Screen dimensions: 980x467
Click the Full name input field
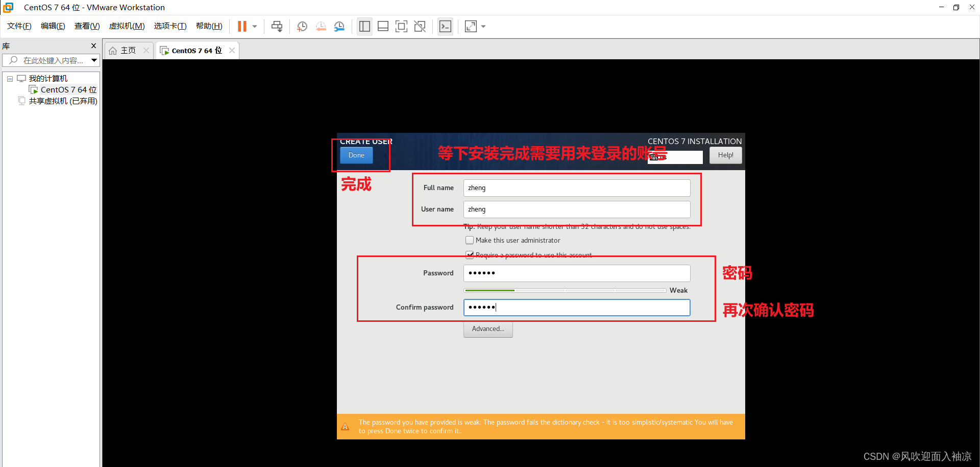[577, 188]
